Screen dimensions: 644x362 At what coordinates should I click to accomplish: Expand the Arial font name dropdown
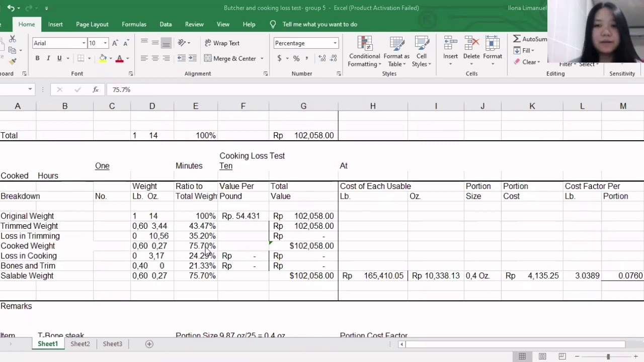(x=84, y=43)
